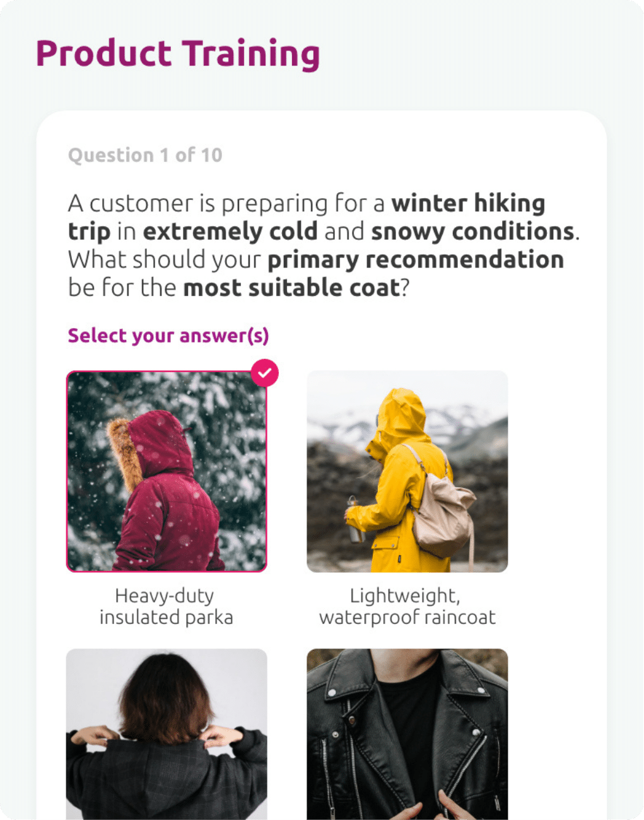644x820 pixels.
Task: Click the "Heavy-duty insulated parka" caption
Action: [167, 606]
